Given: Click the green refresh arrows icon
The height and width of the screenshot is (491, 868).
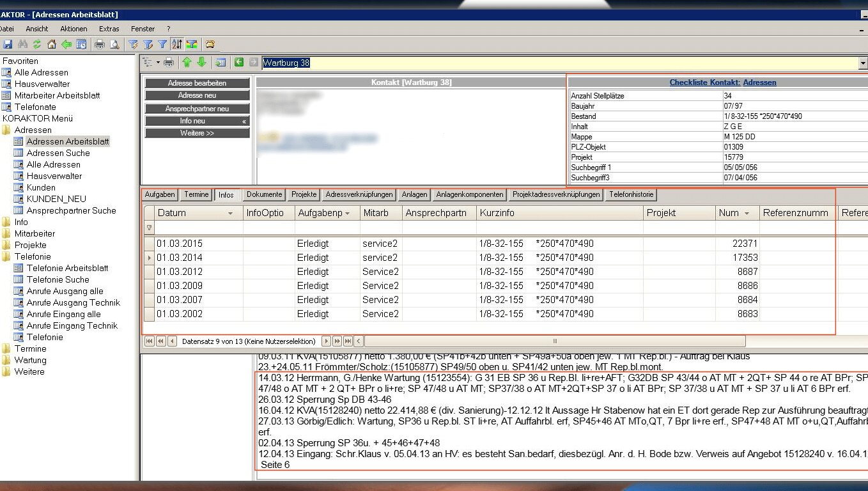Looking at the screenshot, I should pyautogui.click(x=36, y=44).
